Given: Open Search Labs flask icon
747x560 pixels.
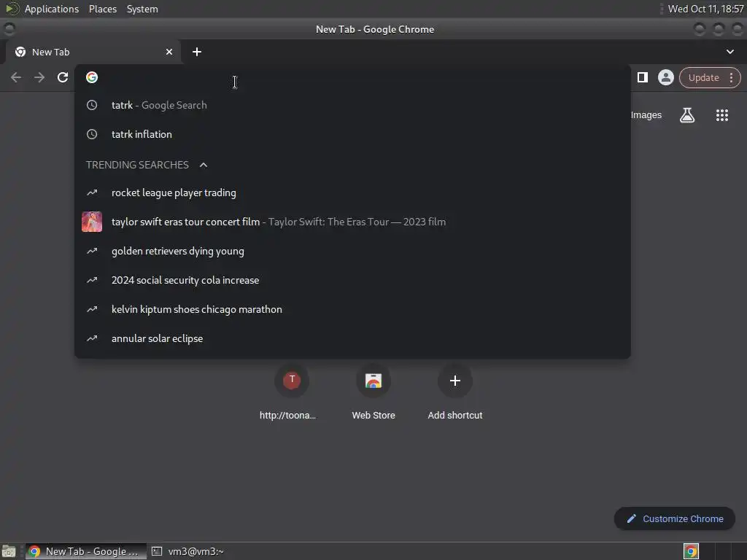Looking at the screenshot, I should click(687, 114).
